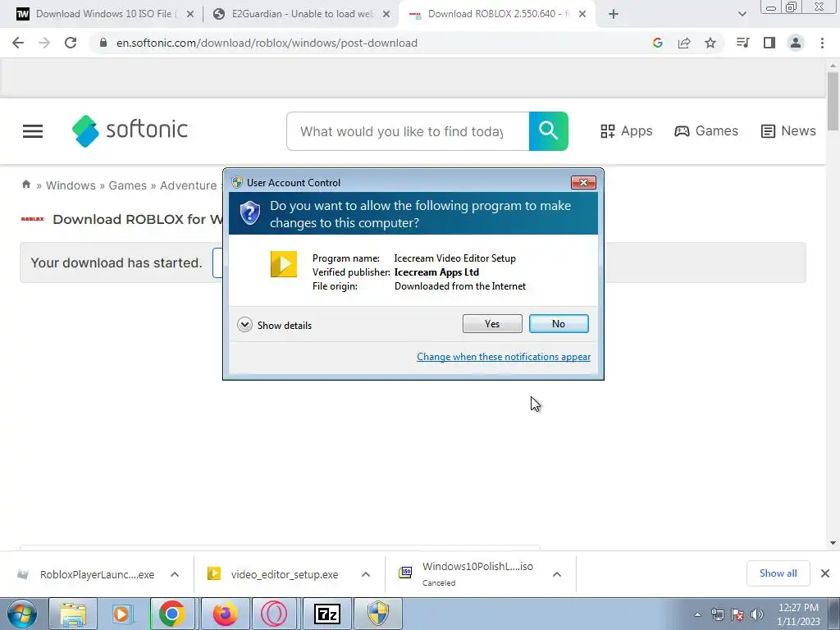
Task: Click Chrome icon in taskbar
Action: (172, 614)
